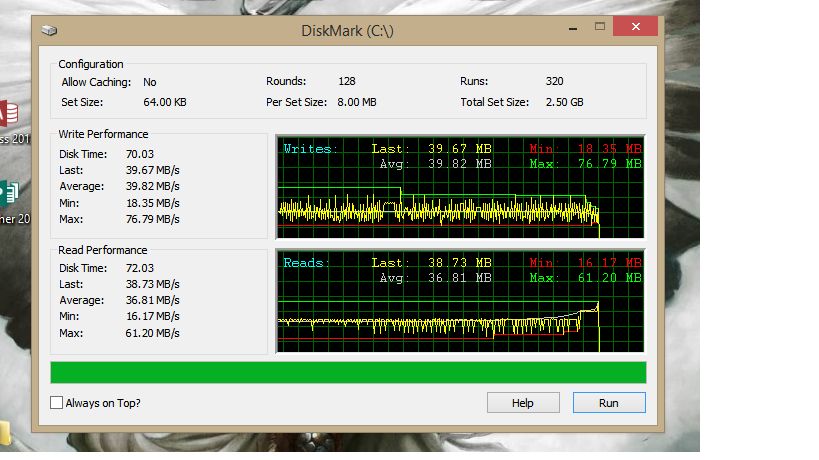
Task: Select the Access desktop shortcut icon
Action: tap(9, 113)
